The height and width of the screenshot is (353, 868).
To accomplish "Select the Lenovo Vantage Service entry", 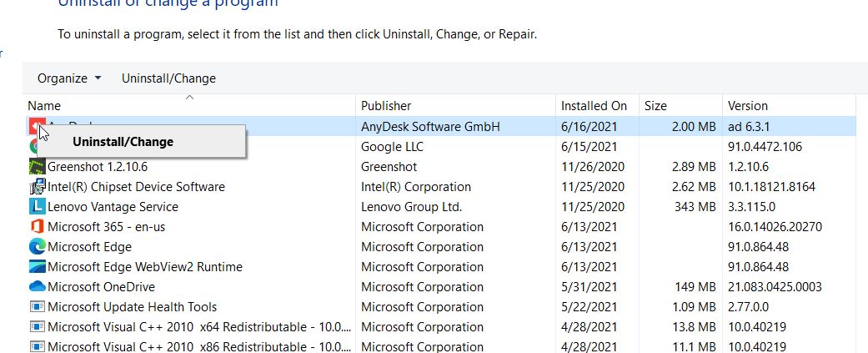I will point(113,207).
